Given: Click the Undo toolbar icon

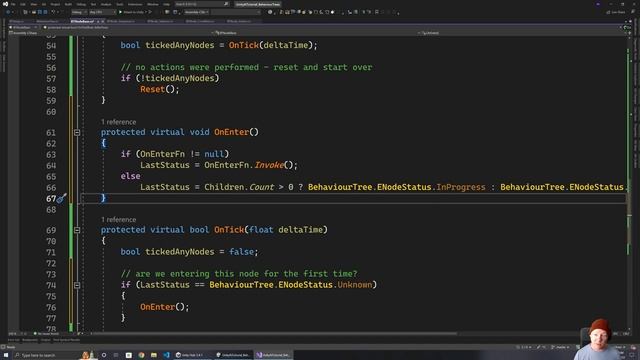Looking at the screenshot, I should pyautogui.click(x=53, y=12).
